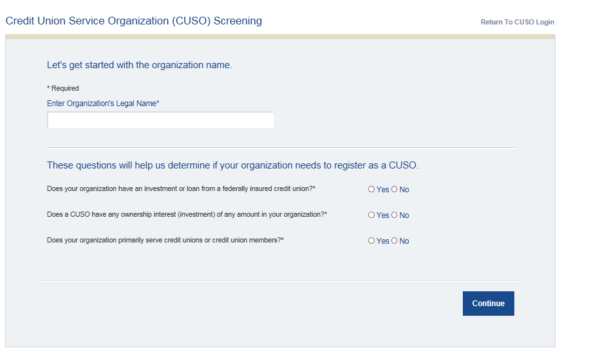Click the "* Required" note
The height and width of the screenshot is (364, 598).
[x=63, y=88]
